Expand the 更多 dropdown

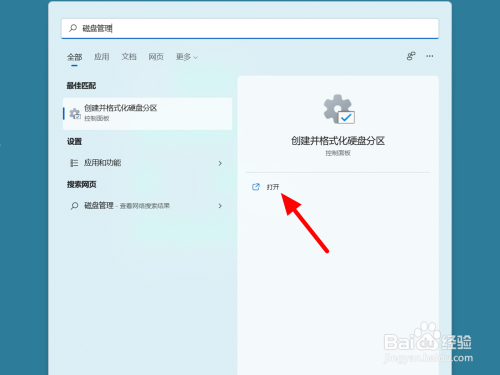187,57
